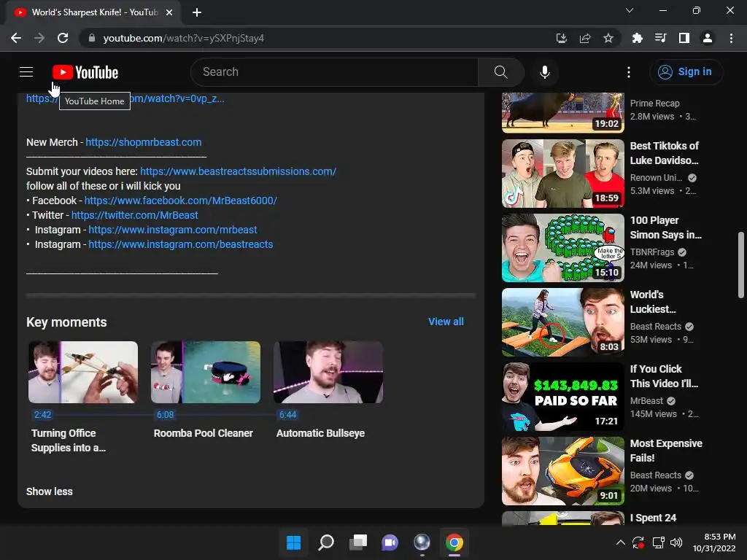Open the instagram.com/beastreacts link
Image resolution: width=747 pixels, height=560 pixels.
(x=181, y=244)
